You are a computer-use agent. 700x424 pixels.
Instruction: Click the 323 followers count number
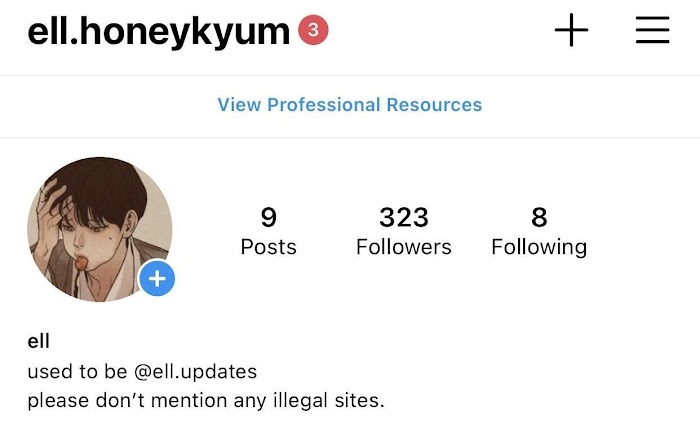point(404,217)
